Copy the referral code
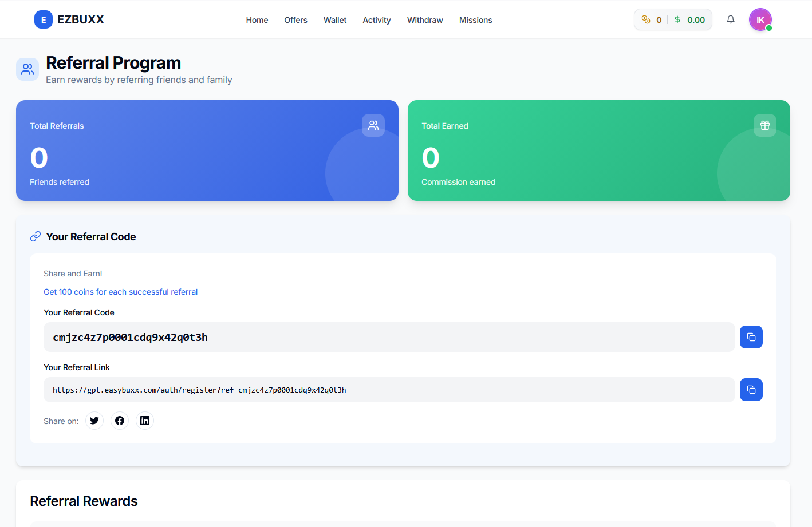The height and width of the screenshot is (527, 812). point(751,337)
